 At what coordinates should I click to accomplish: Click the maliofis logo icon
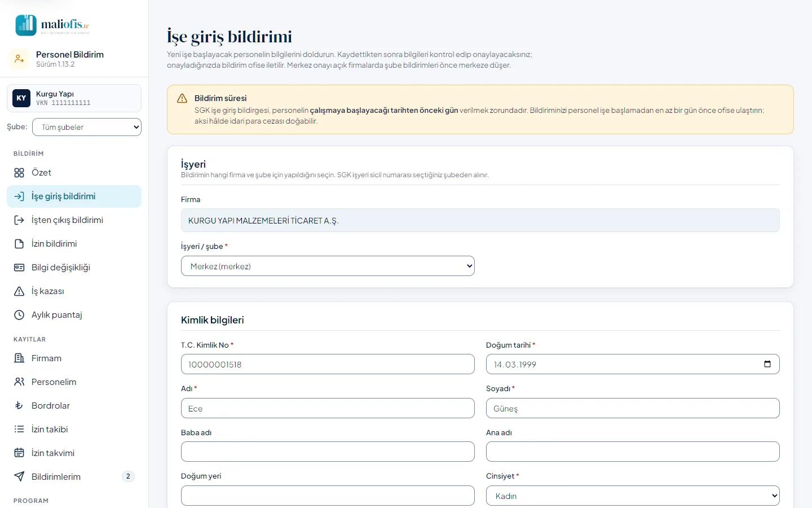point(26,25)
